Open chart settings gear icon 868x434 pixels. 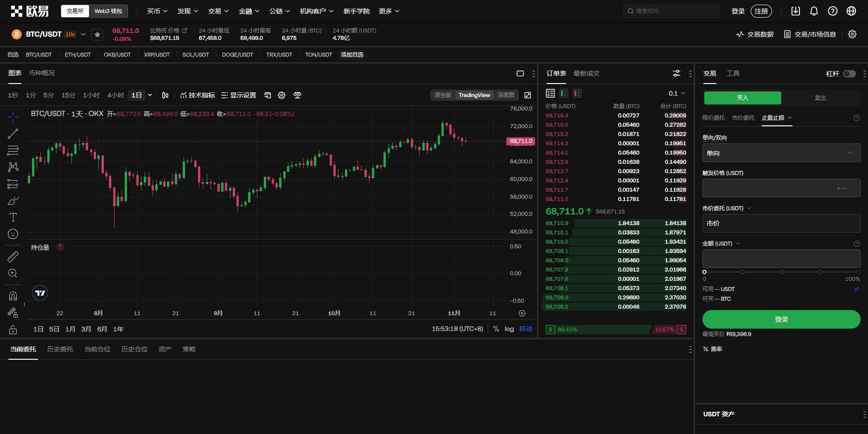(x=281, y=95)
